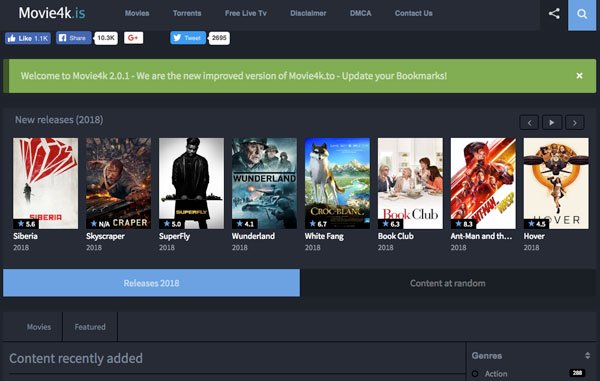Expand the Genres sort arrows

pos(587,356)
